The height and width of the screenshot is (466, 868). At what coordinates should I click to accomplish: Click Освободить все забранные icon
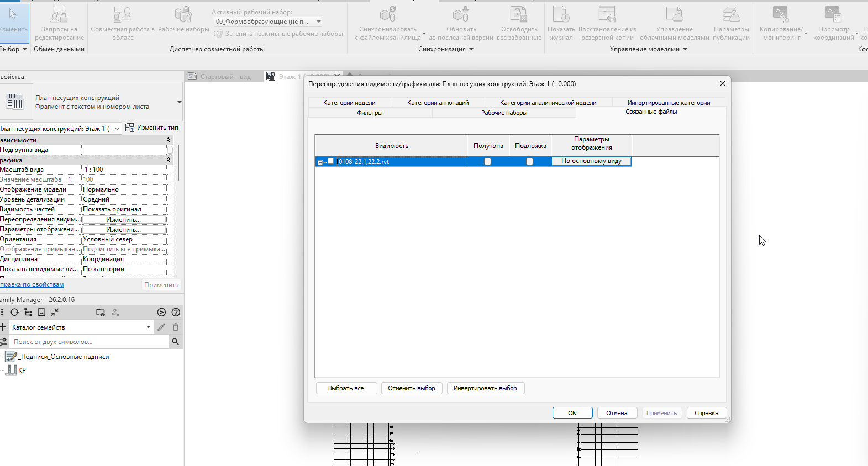tap(519, 14)
